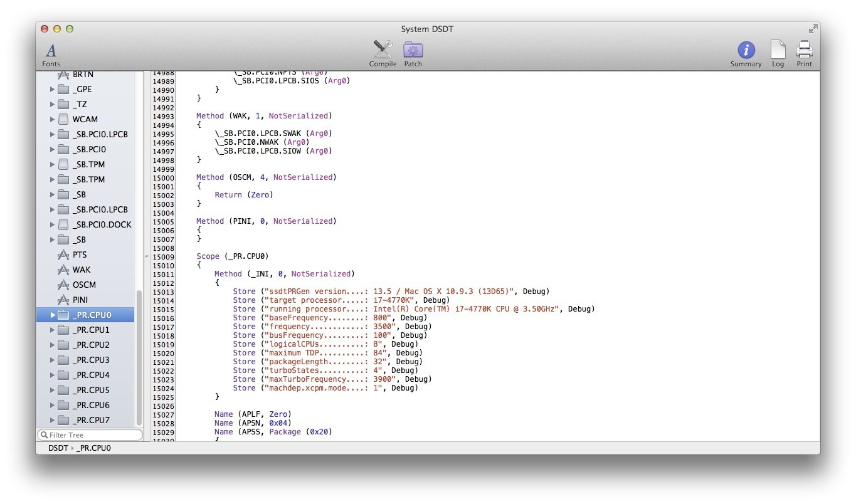Select the WAK method in the tree

coord(82,270)
